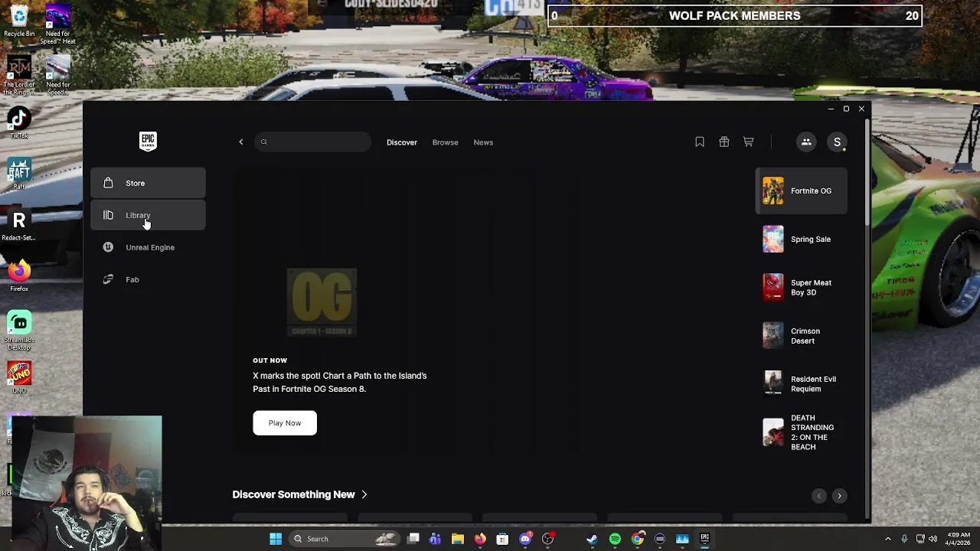This screenshot has width=980, height=551.
Task: Click the Epic Games logo
Action: [148, 141]
